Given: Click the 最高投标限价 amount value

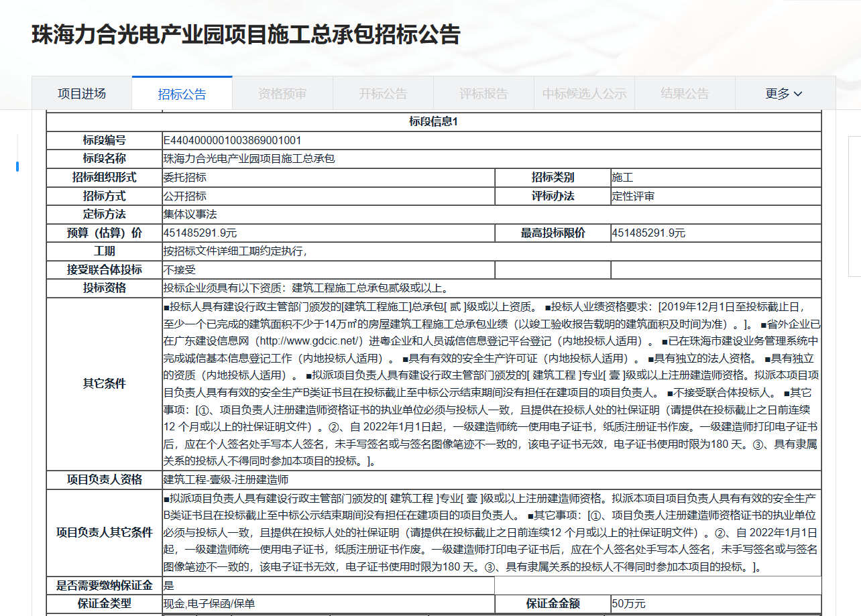Looking at the screenshot, I should click(648, 233).
